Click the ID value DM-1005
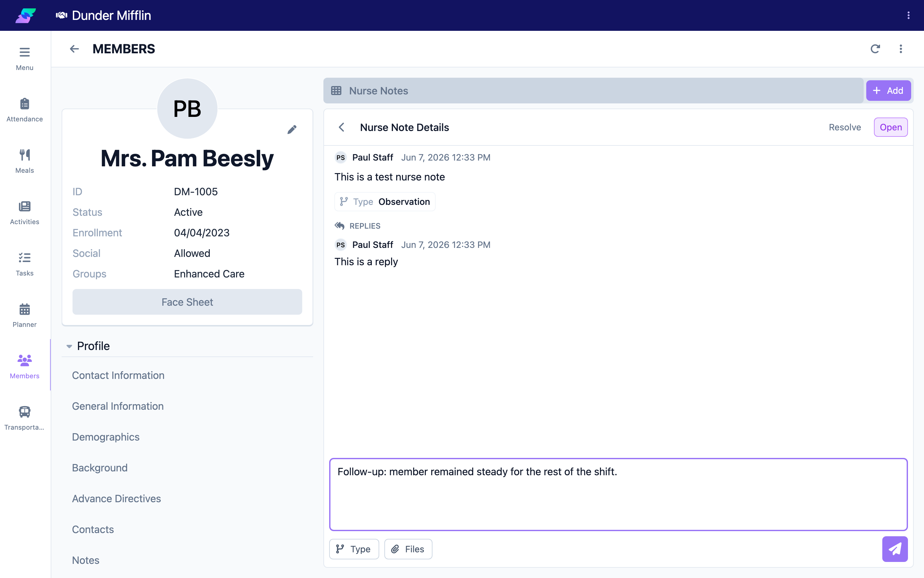Screen dimensions: 924x578 (196, 191)
